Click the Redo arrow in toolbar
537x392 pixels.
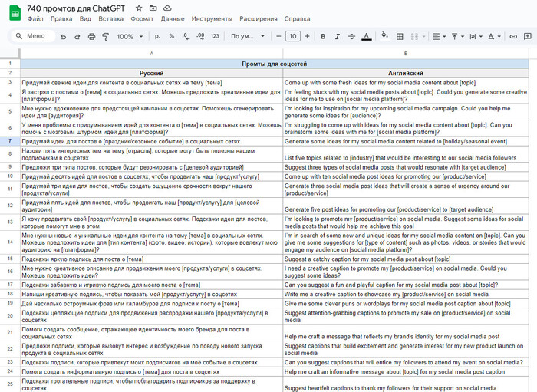pos(76,36)
